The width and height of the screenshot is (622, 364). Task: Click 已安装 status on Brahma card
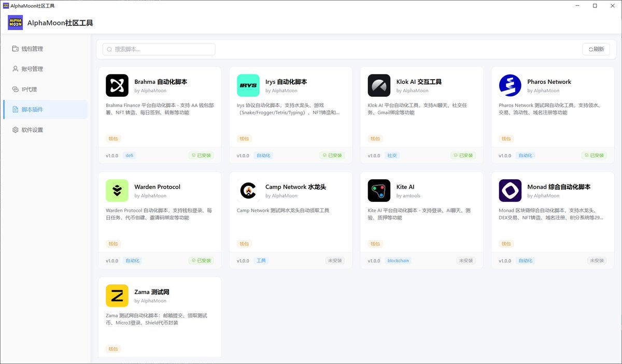pyautogui.click(x=201, y=155)
